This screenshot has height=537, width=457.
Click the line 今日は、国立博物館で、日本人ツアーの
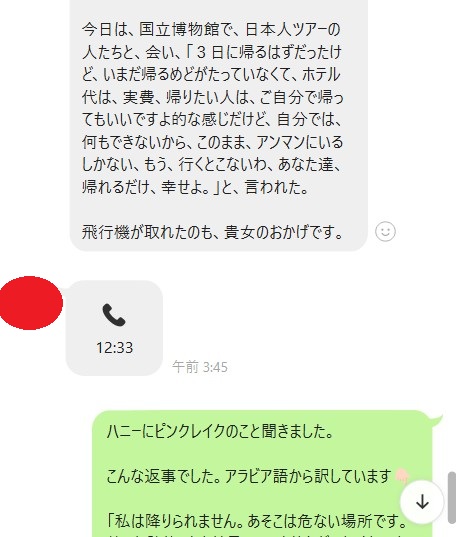211,29
